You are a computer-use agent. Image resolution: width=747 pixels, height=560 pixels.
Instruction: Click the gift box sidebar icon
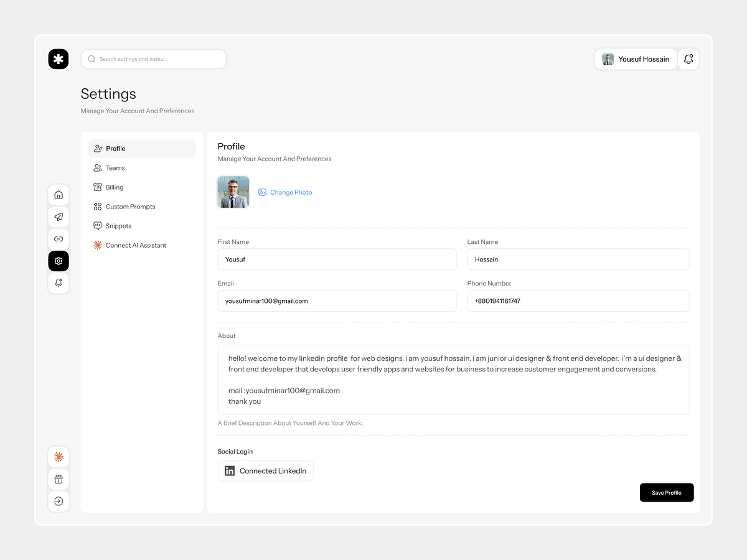click(x=59, y=479)
